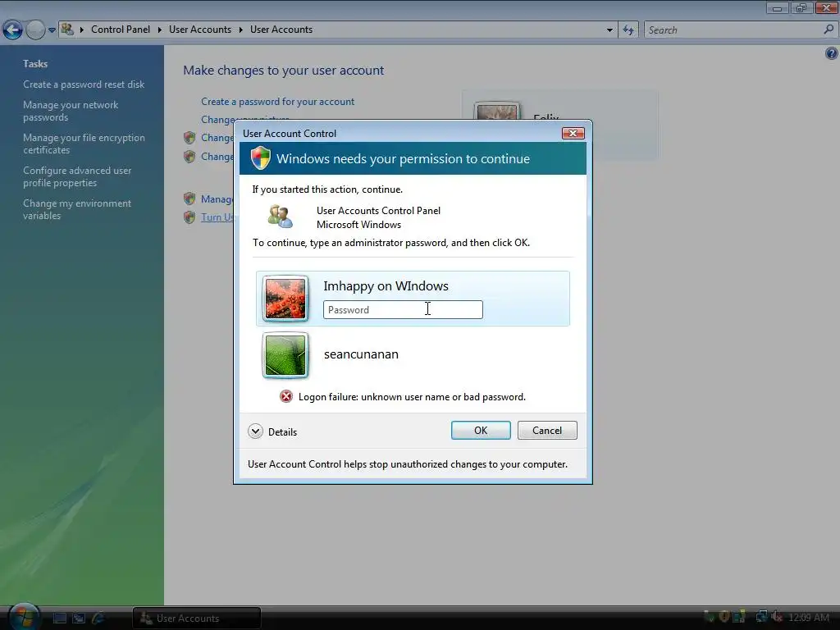
Task: Click OK in User Account Control dialog
Action: (x=481, y=430)
